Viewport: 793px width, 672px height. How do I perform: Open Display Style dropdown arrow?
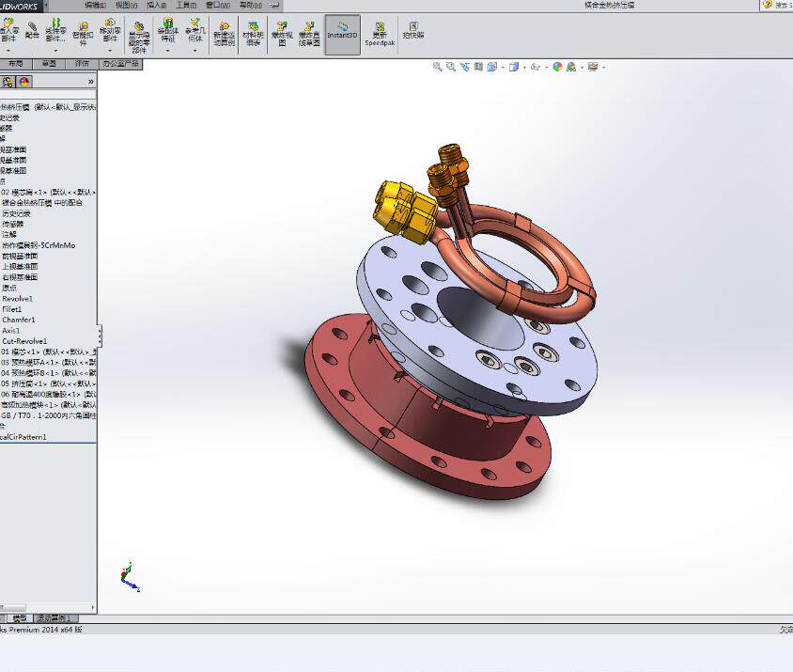(524, 68)
